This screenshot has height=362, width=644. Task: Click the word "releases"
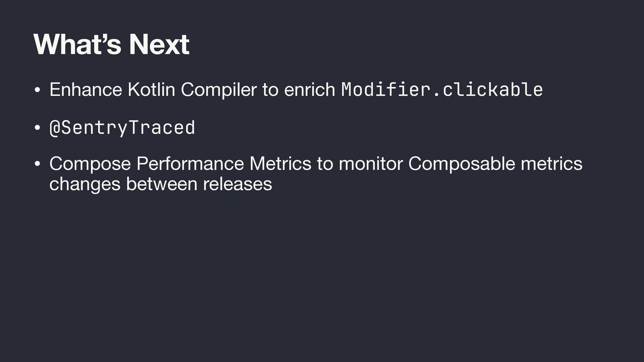coord(237,184)
